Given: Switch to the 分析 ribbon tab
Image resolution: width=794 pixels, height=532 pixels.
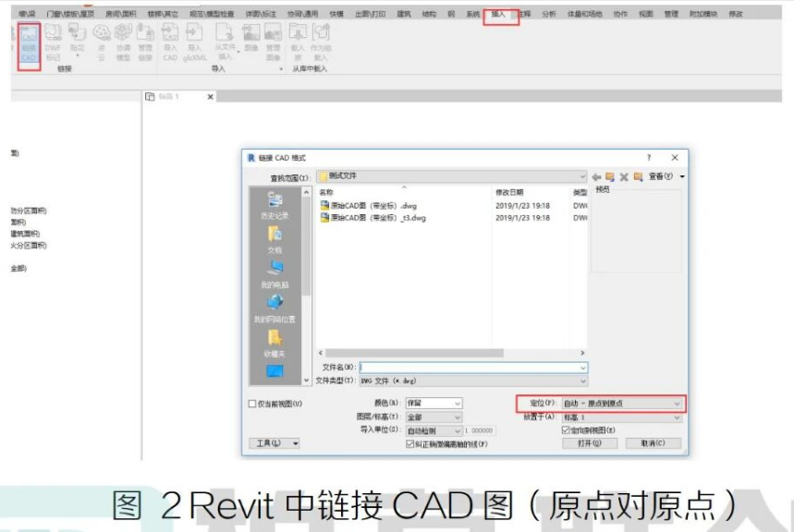Looking at the screenshot, I should 549,14.
